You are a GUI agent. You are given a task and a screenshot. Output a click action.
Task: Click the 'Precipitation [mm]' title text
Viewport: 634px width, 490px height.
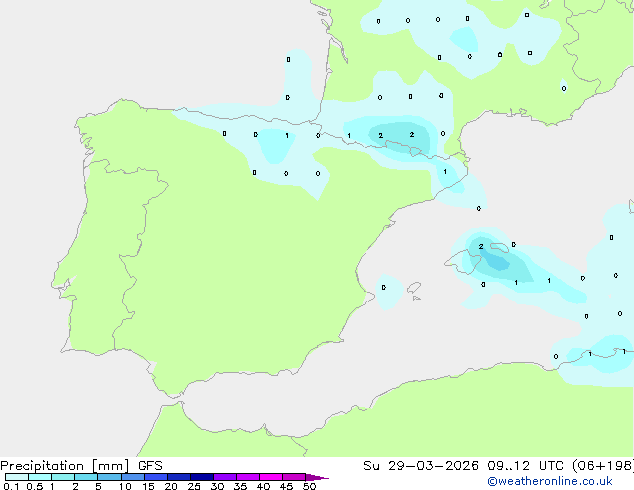(65, 466)
